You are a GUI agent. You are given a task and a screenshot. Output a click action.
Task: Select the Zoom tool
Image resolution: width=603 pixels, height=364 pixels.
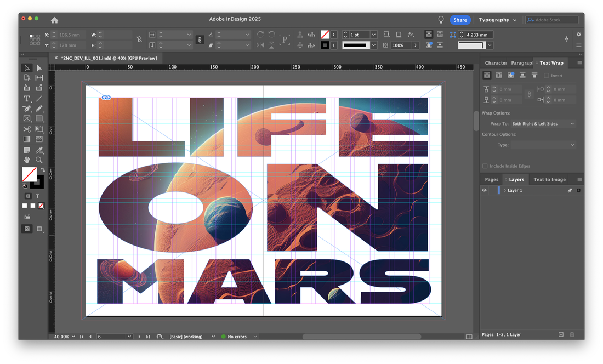[39, 160]
